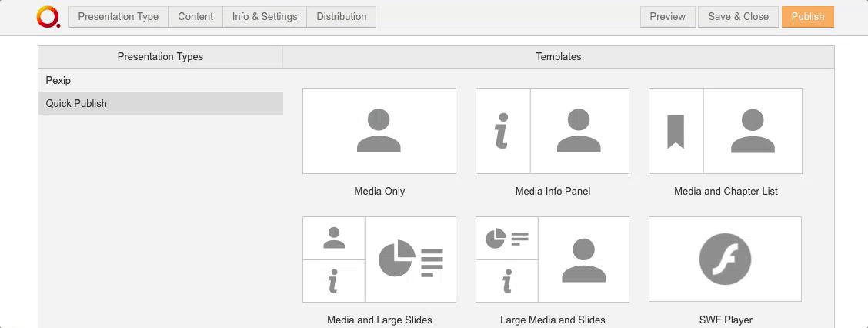Click person icon in Media and Chapter List
The width and height of the screenshot is (868, 328).
[752, 131]
